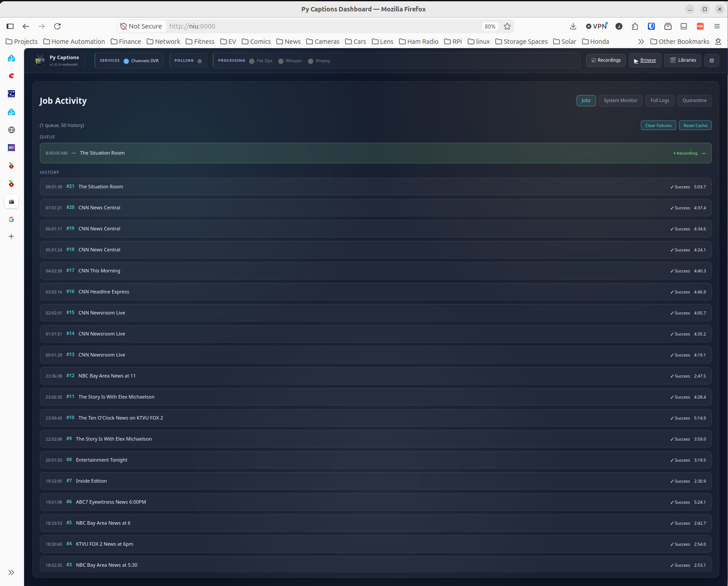Screen dimensions: 728x586
Task: Open the Other Bookmarks folder
Action: (680, 42)
